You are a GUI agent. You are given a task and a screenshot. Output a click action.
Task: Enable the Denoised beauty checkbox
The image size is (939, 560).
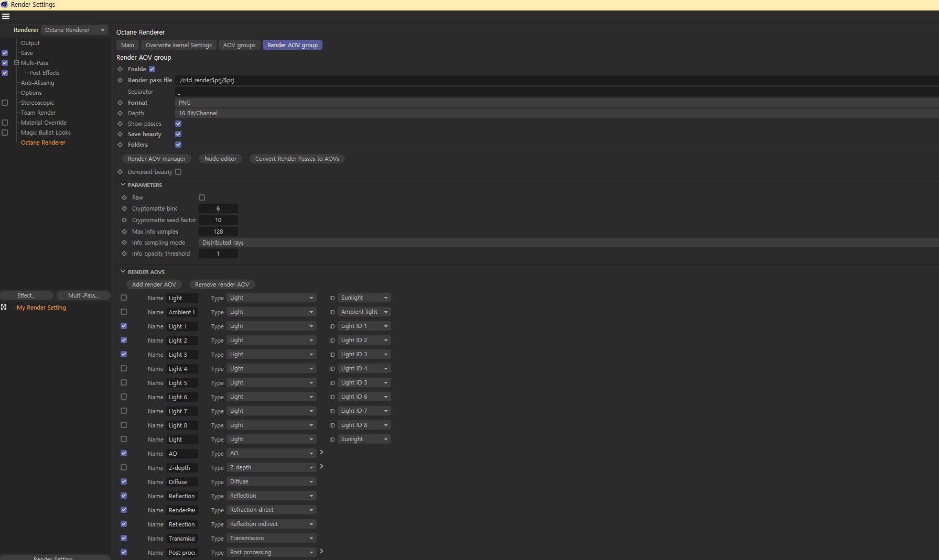click(178, 172)
